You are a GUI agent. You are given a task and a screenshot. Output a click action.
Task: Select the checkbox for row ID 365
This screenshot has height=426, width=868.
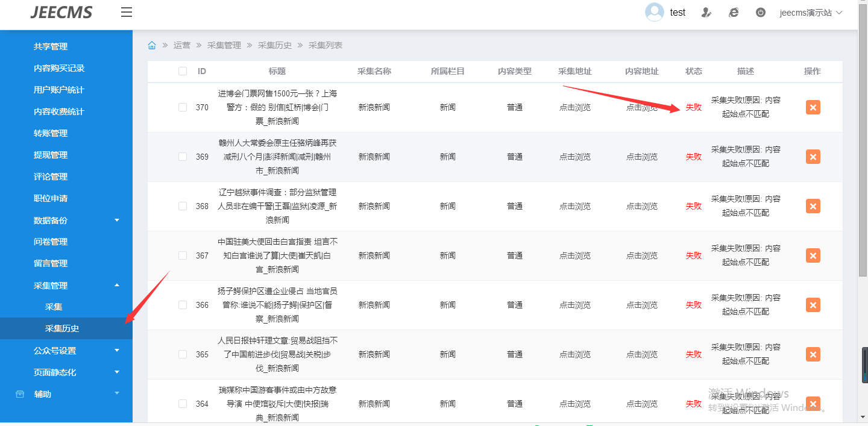coord(183,354)
